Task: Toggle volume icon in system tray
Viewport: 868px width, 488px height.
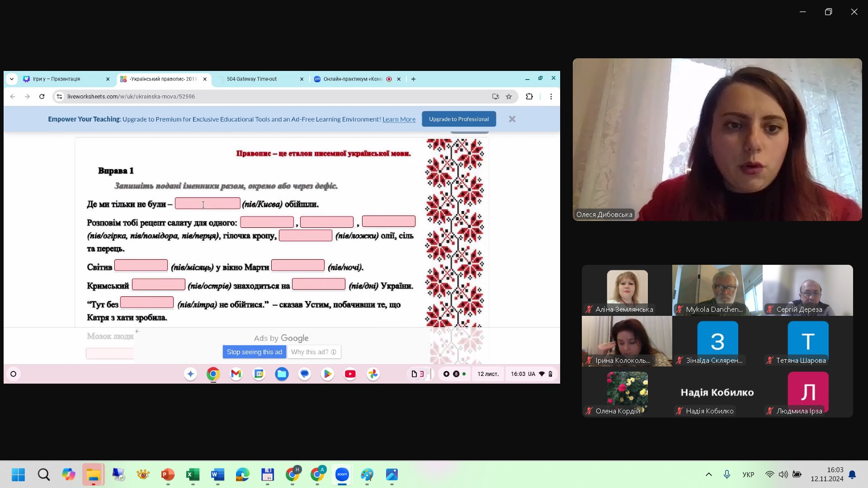Action: click(783, 474)
